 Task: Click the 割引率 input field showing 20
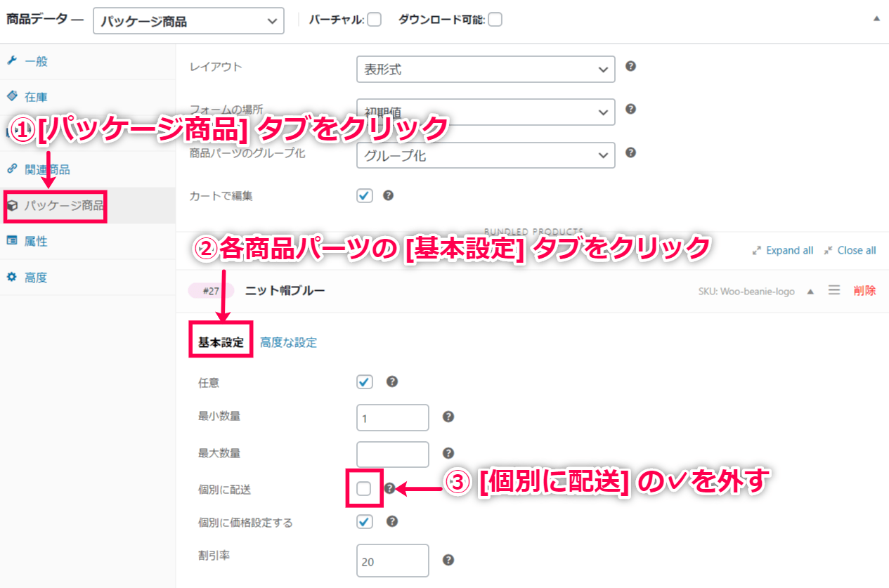click(x=392, y=561)
